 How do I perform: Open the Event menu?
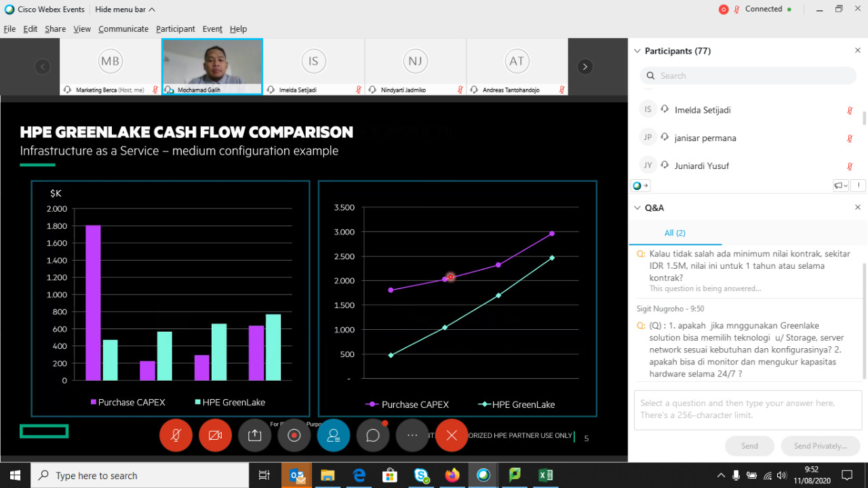pyautogui.click(x=212, y=29)
